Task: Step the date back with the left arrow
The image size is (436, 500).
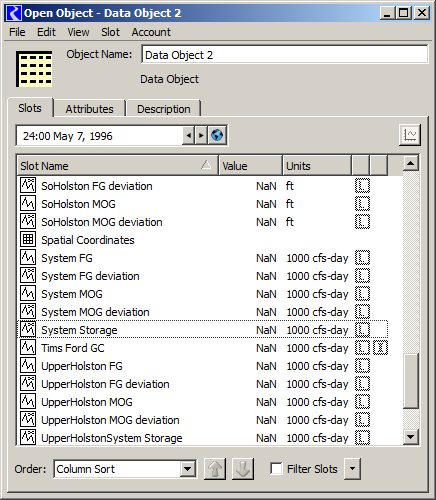Action: coord(189,136)
